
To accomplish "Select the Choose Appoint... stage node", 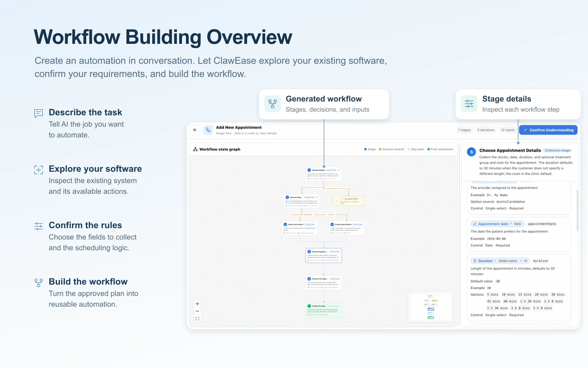I will 324,255.
